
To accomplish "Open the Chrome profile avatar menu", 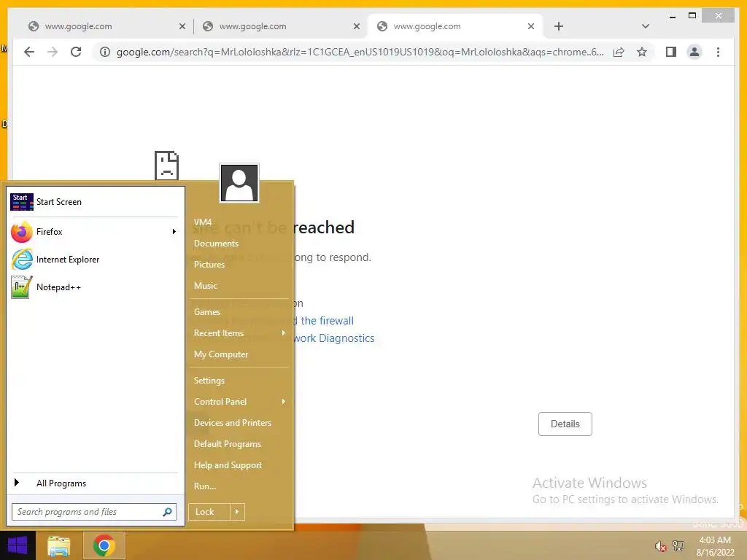I will point(694,52).
